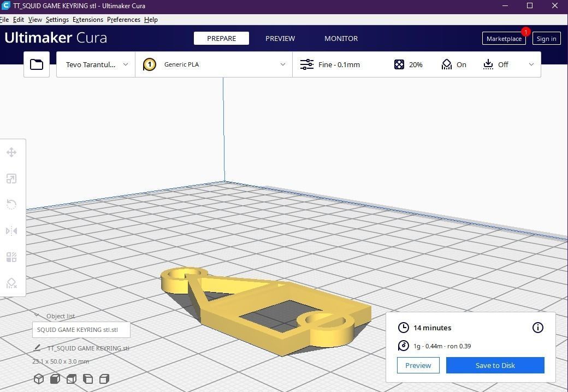Open file using the folder icon
The width and height of the screenshot is (568, 392).
(37, 64)
